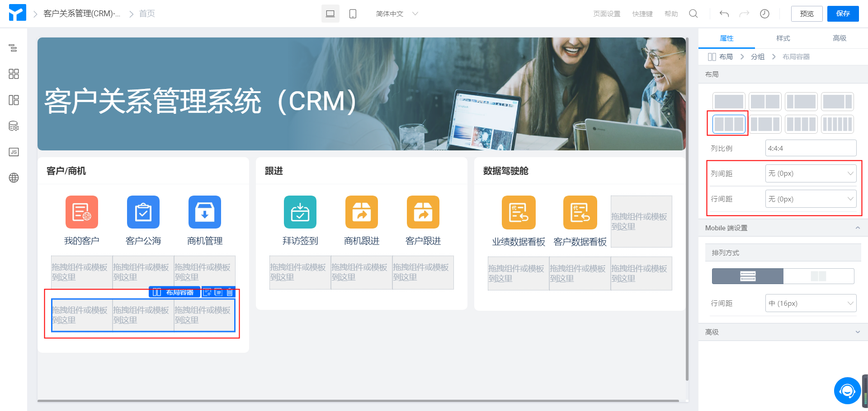Open 帮助 in the top menu

[671, 14]
